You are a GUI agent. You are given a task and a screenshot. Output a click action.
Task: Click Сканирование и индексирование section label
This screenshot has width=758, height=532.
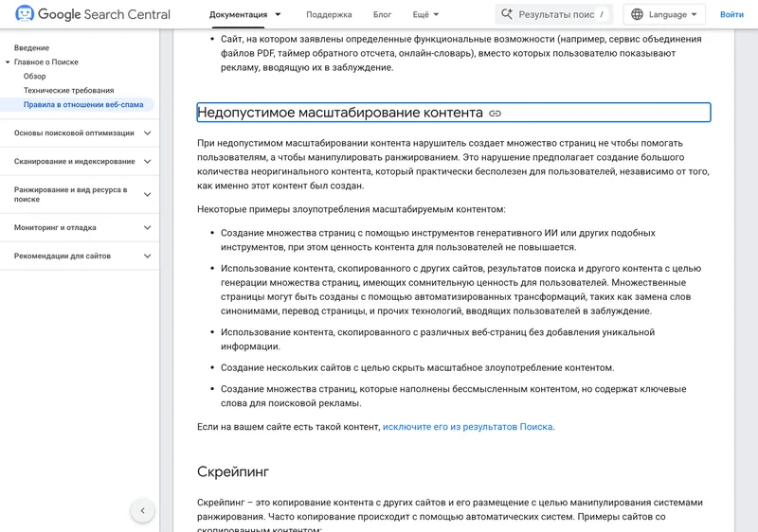point(75,161)
